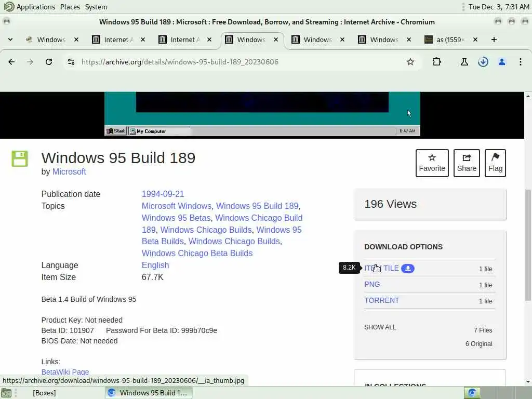Close the 'as (1559' tab
This screenshot has width=532, height=399.
pyautogui.click(x=475, y=39)
